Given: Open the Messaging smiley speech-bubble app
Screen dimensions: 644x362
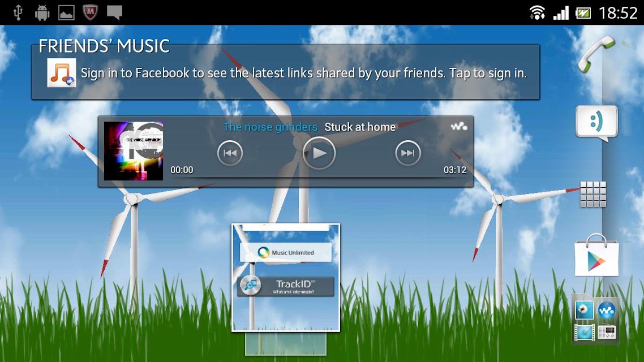Looking at the screenshot, I should point(597,123).
